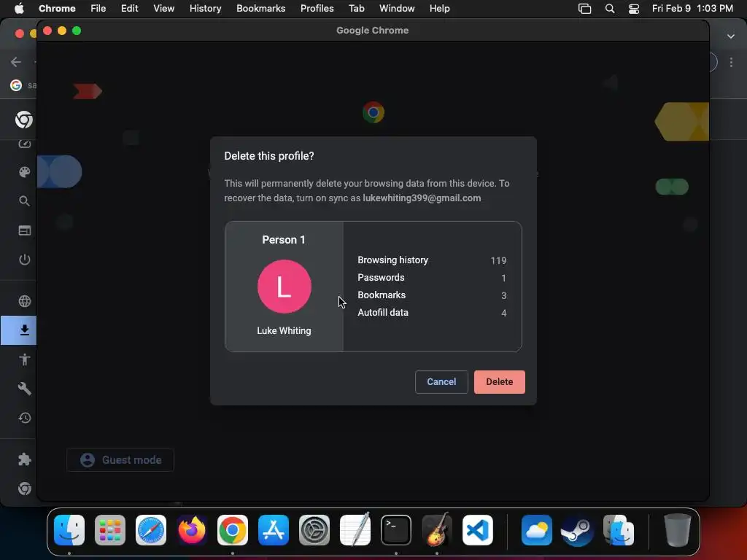Screen dimensions: 747x560
Task: Click the Delete button in dialog
Action: pos(499,382)
